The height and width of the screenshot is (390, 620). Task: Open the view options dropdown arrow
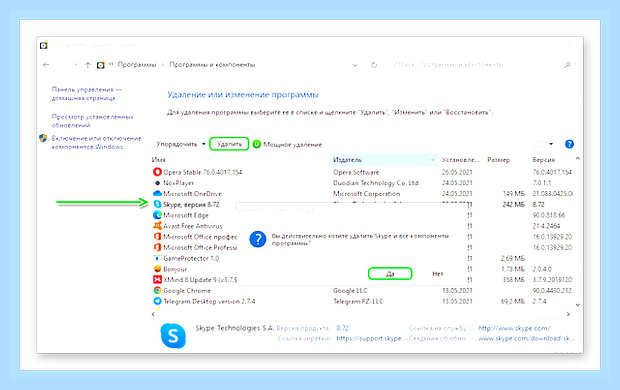pyautogui.click(x=551, y=144)
